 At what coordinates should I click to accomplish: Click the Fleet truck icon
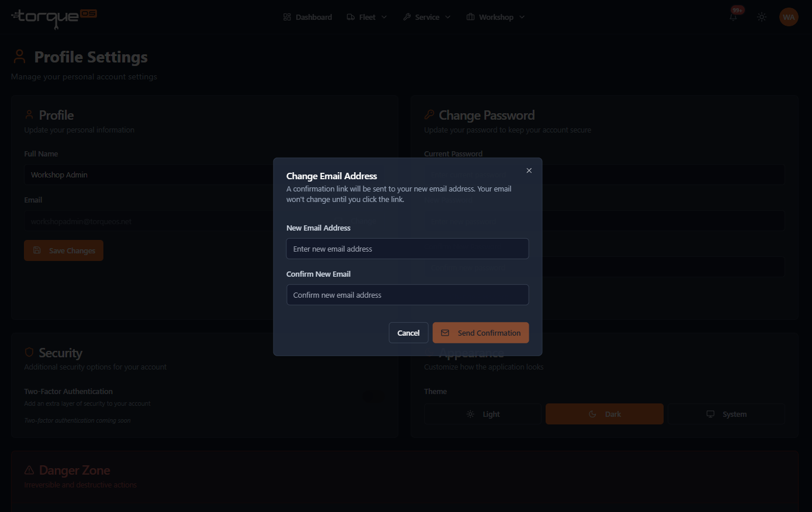[351, 17]
